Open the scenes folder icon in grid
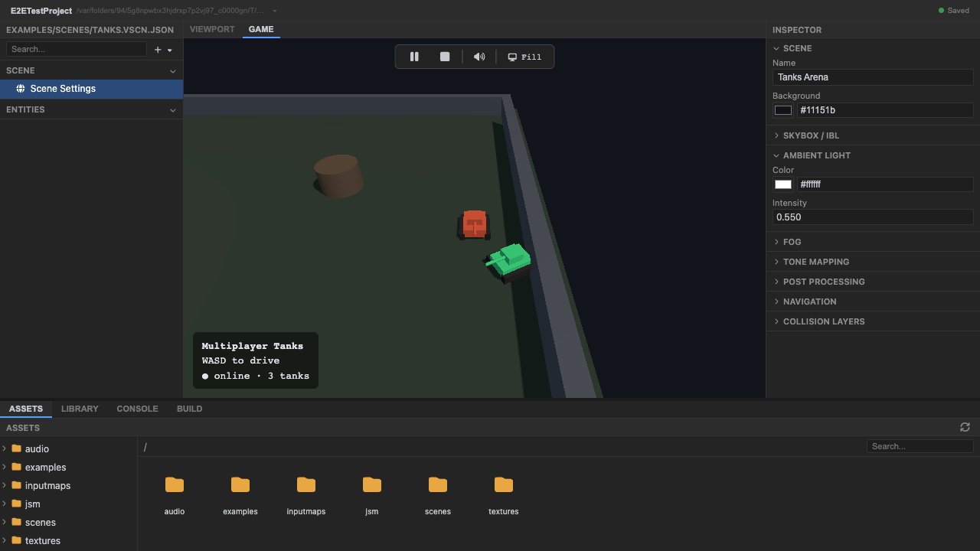980x551 pixels. point(438,484)
